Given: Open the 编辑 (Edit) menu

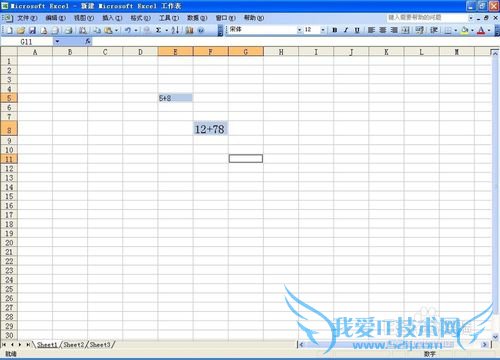Looking at the screenshot, I should (x=55, y=18).
